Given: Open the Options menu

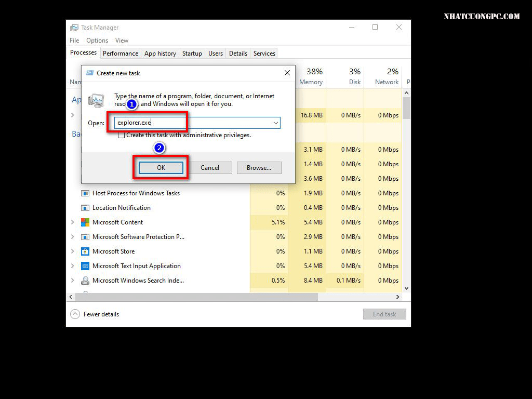Looking at the screenshot, I should (97, 41).
